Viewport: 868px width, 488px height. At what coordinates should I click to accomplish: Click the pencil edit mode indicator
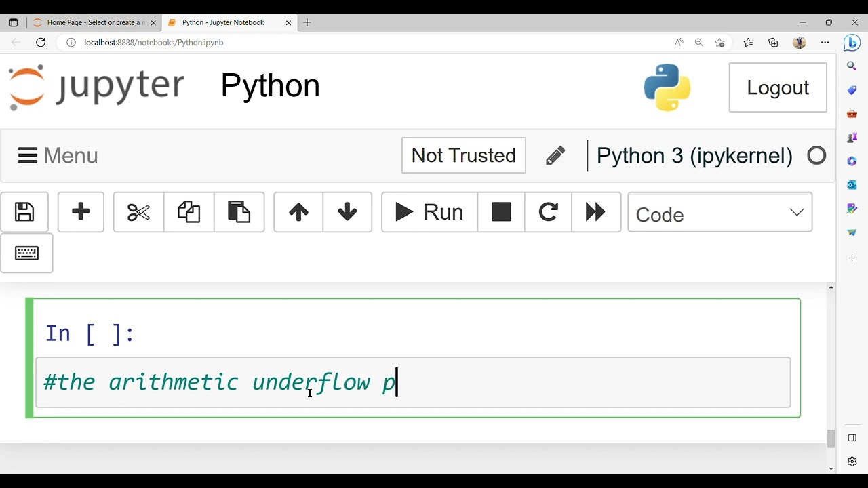click(555, 156)
